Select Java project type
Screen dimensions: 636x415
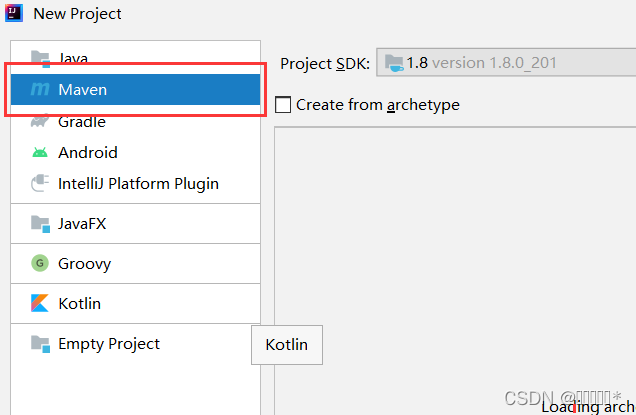click(135, 58)
